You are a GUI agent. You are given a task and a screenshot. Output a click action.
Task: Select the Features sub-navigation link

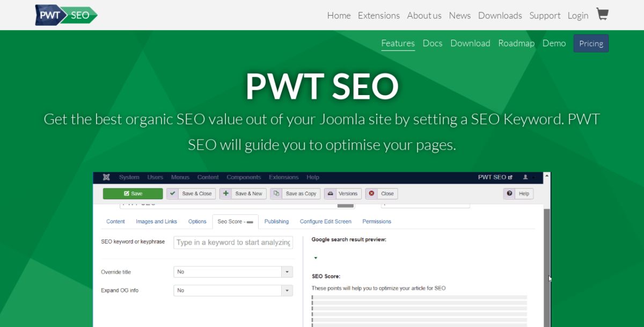click(398, 43)
